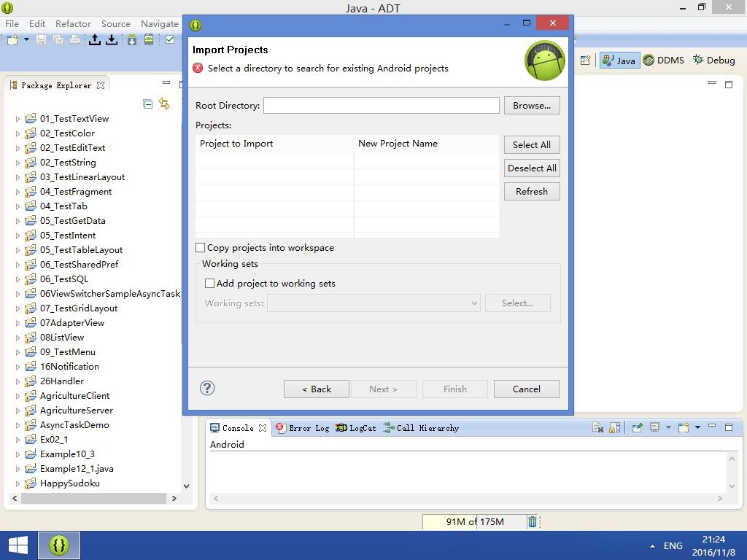Toggle Link with Editor in Package Explorer

[164, 104]
